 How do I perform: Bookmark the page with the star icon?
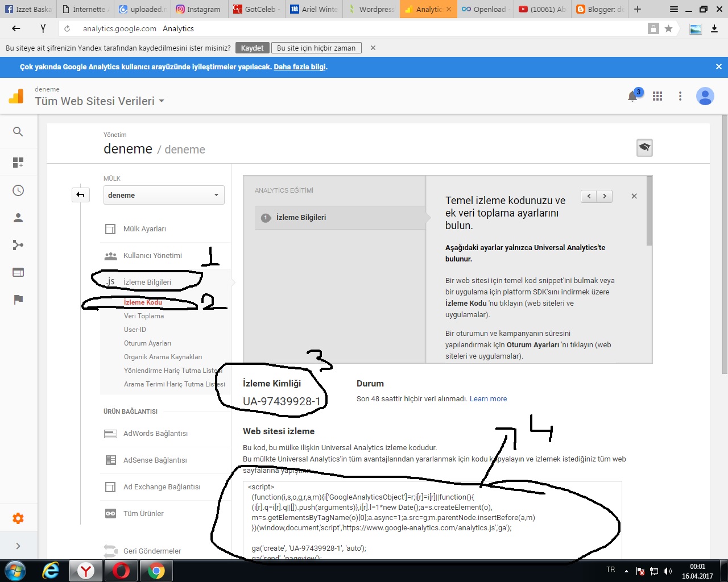(669, 28)
